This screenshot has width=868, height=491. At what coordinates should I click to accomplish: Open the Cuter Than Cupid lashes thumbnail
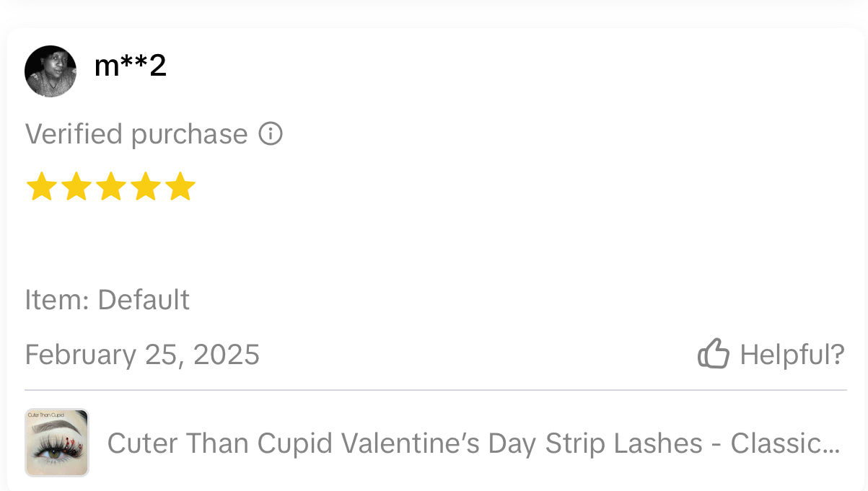[57, 443]
